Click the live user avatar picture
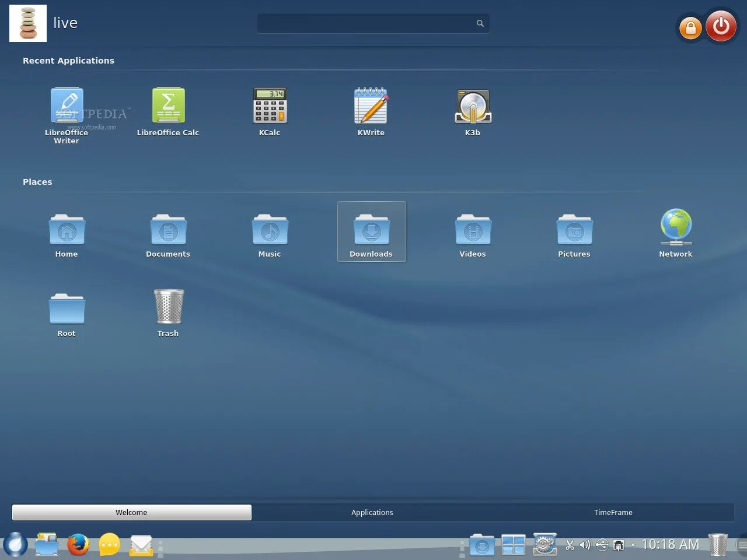 (x=28, y=23)
